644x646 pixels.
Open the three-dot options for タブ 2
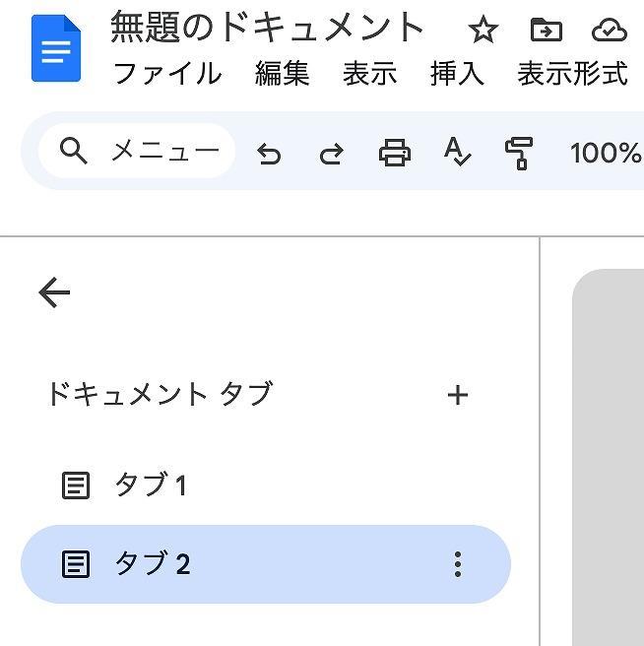(458, 564)
